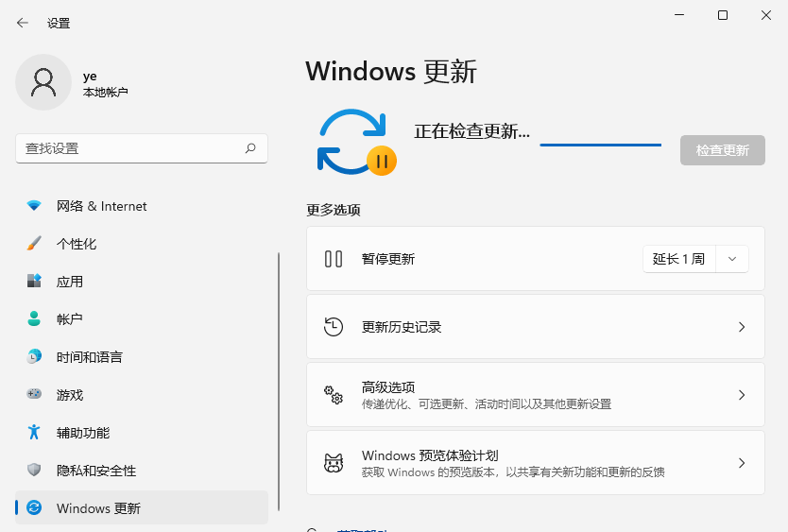Screen dimensions: 788x532
Task: Click the Windows 预览体验计划 title text
Action: click(x=430, y=455)
